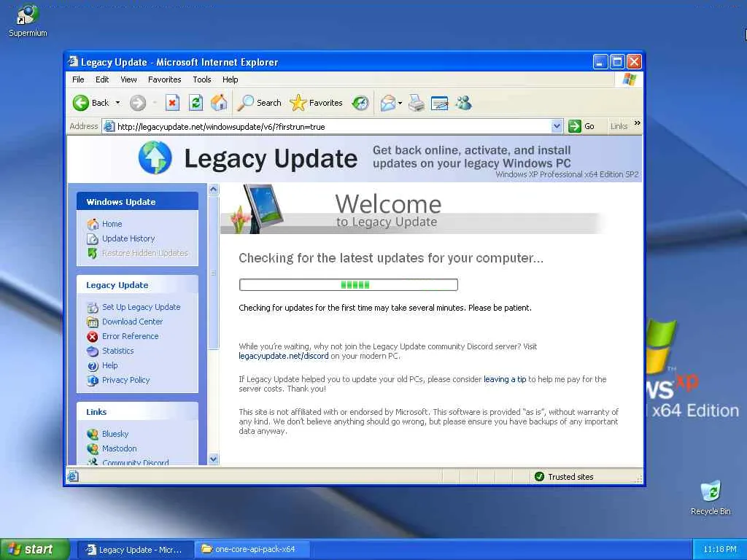Viewport: 747px width, 560px height.
Task: Click into the Address URL field
Action: (x=333, y=127)
